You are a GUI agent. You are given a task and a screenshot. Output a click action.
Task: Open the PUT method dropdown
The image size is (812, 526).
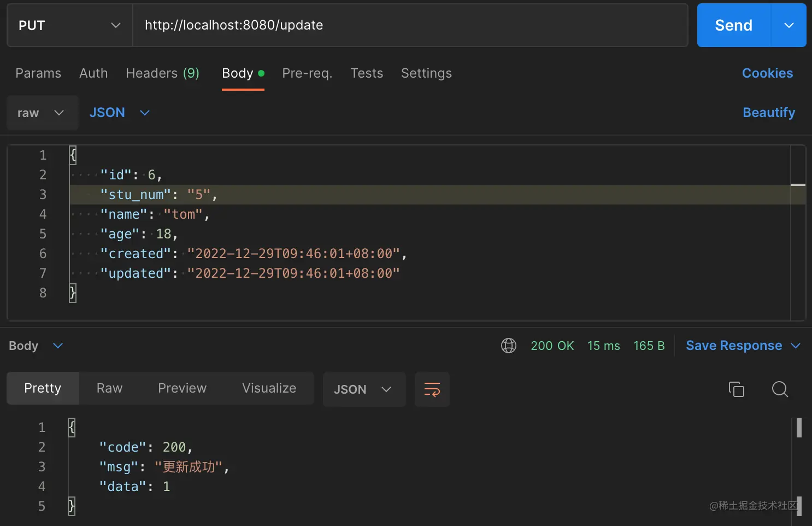tap(69, 25)
